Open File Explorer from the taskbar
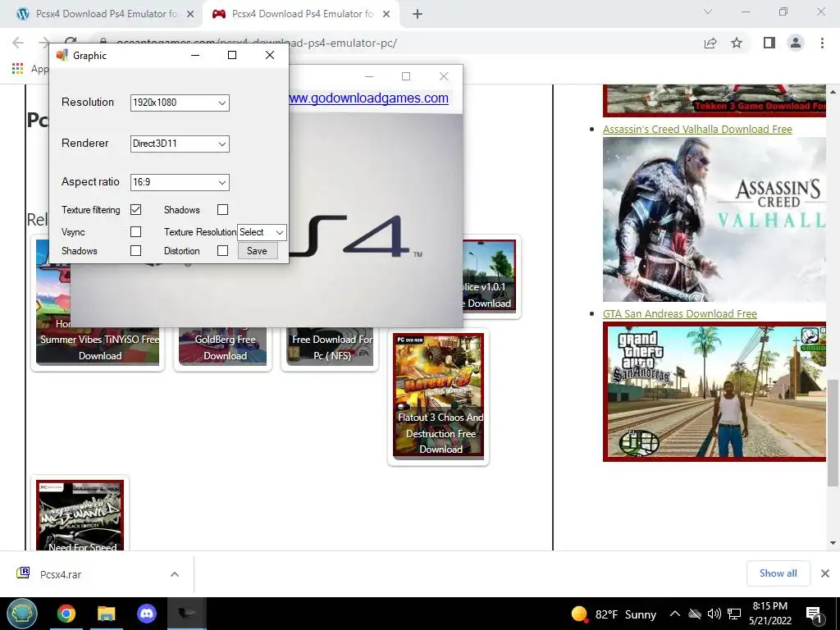Screen dimensions: 840x630 point(107,614)
